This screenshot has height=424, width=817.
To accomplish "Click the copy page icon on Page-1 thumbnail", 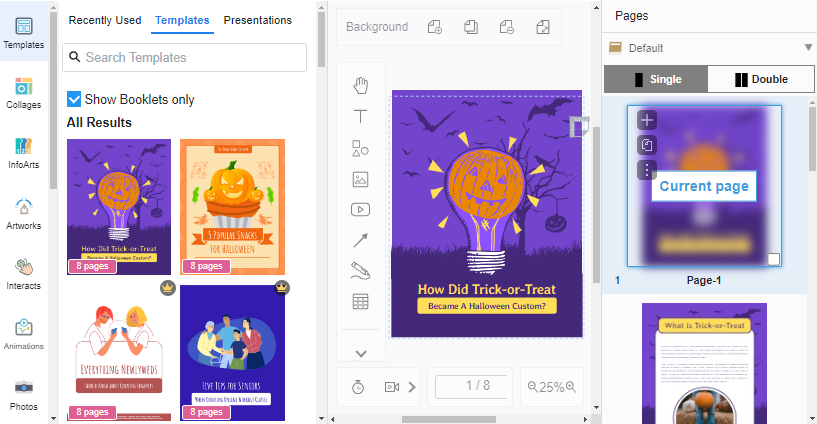I will point(647,145).
